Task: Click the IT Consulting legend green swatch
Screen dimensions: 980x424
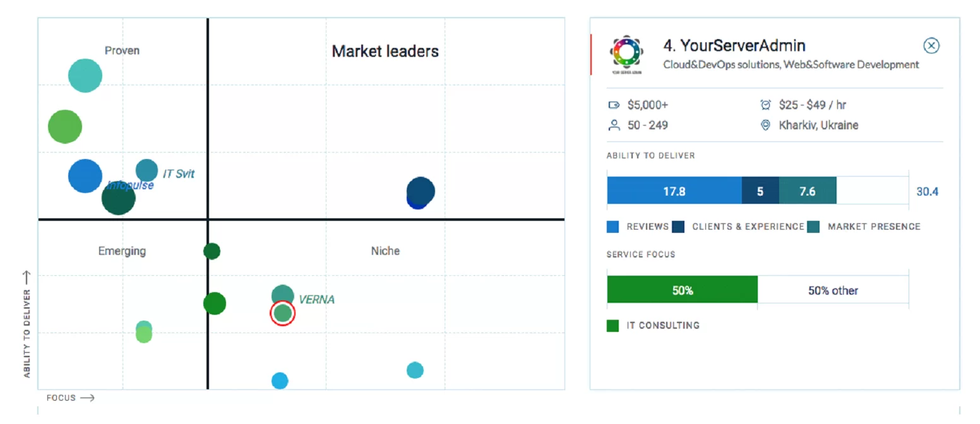Action: [612, 326]
